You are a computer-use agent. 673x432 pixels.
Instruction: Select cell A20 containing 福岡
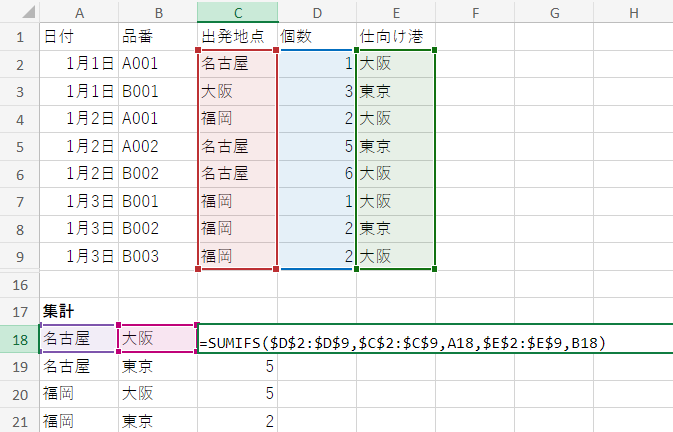(79, 394)
